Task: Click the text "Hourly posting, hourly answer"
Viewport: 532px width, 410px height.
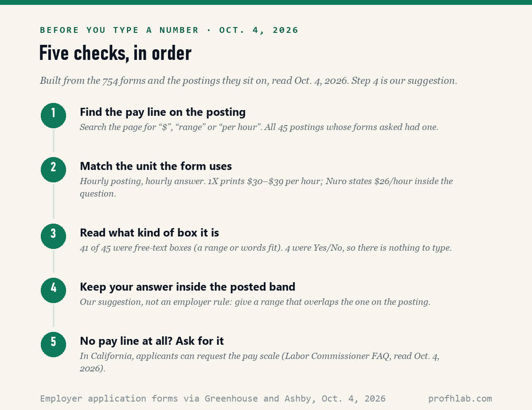Action: (x=142, y=181)
